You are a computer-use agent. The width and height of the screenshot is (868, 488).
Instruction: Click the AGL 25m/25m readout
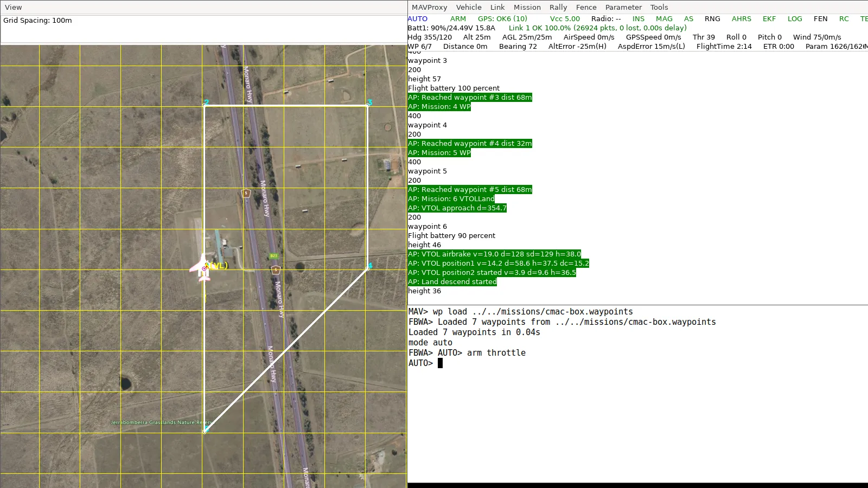pyautogui.click(x=527, y=37)
